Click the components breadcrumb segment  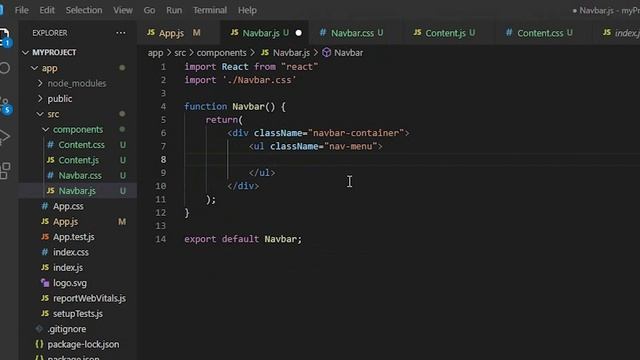pos(221,53)
